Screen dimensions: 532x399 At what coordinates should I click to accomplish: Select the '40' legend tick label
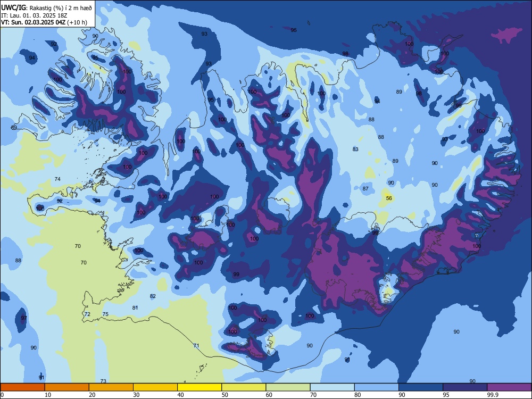180,395
